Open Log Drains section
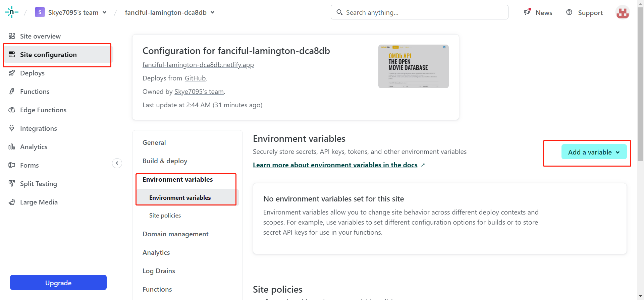 (x=159, y=271)
